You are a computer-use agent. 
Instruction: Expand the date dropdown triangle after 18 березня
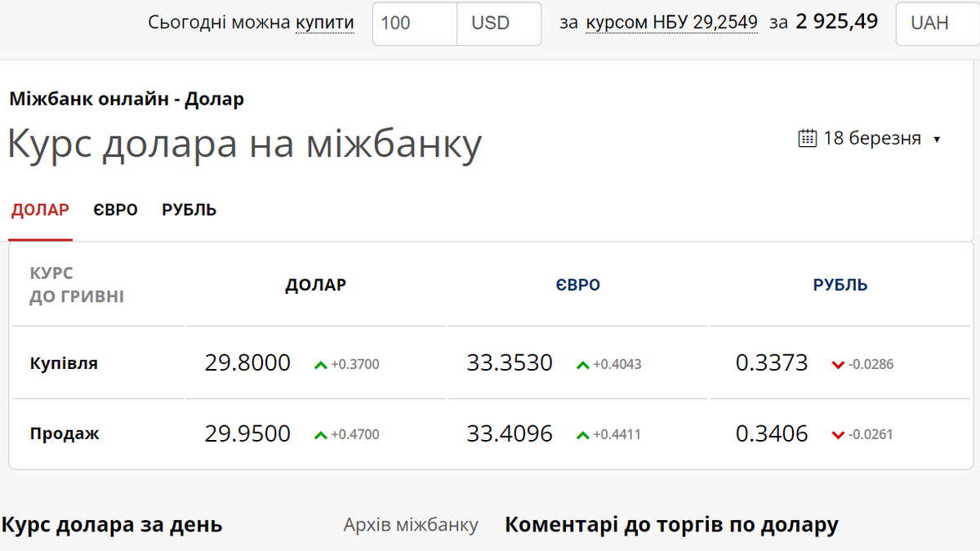click(937, 140)
